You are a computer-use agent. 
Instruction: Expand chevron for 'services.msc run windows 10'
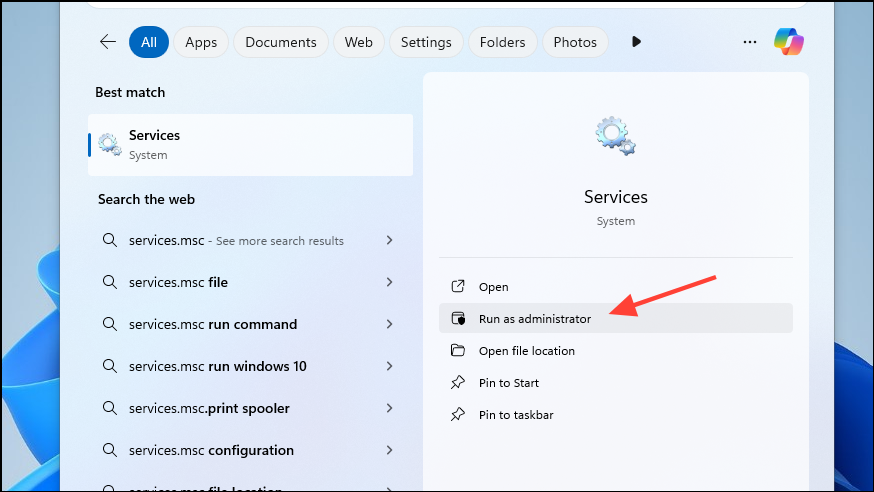tap(390, 366)
